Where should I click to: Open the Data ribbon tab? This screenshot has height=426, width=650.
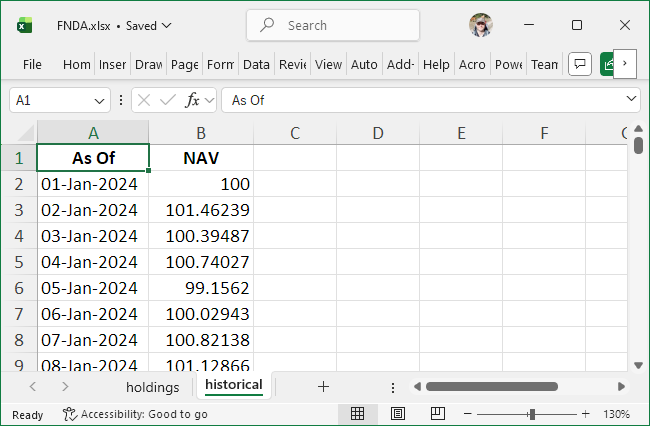tap(256, 65)
